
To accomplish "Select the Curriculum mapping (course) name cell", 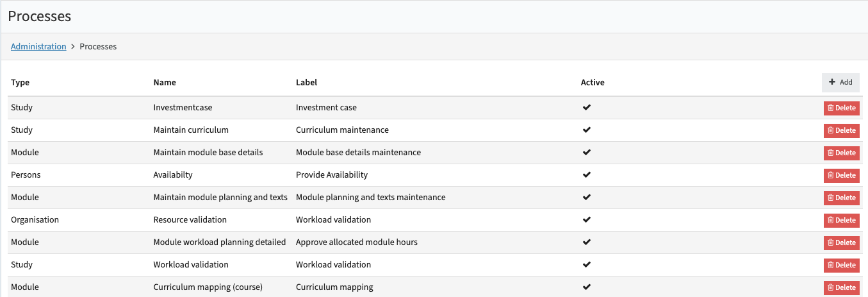I will coord(208,287).
